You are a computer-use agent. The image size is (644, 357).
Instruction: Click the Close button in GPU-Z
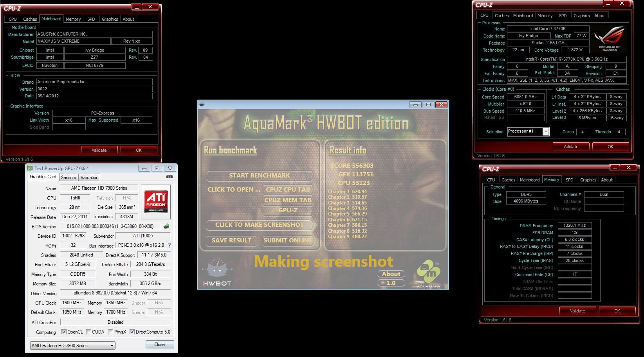tap(159, 344)
